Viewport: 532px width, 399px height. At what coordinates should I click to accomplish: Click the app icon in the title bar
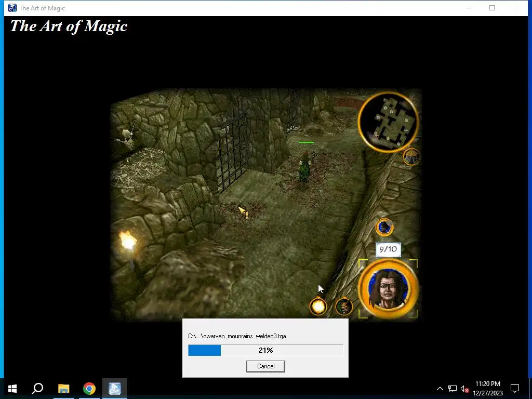coord(12,8)
